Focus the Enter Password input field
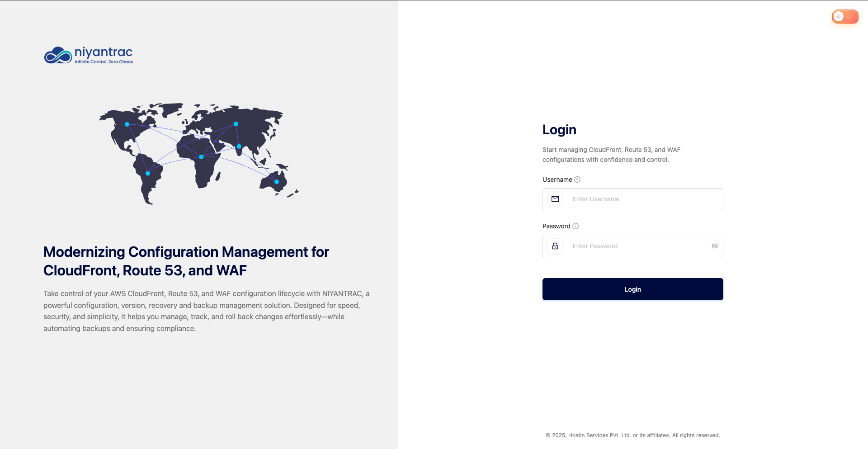 pos(637,246)
